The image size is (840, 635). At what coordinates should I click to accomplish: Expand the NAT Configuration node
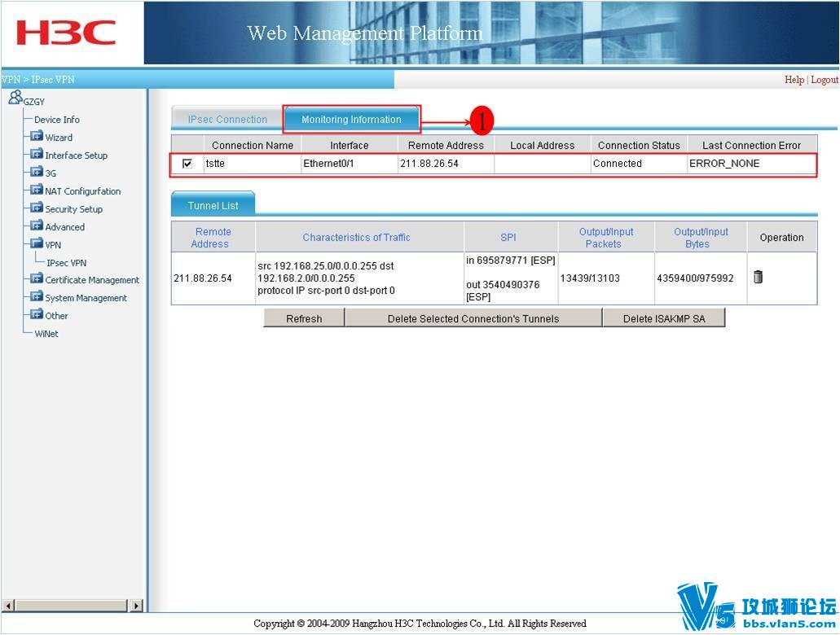pos(36,190)
